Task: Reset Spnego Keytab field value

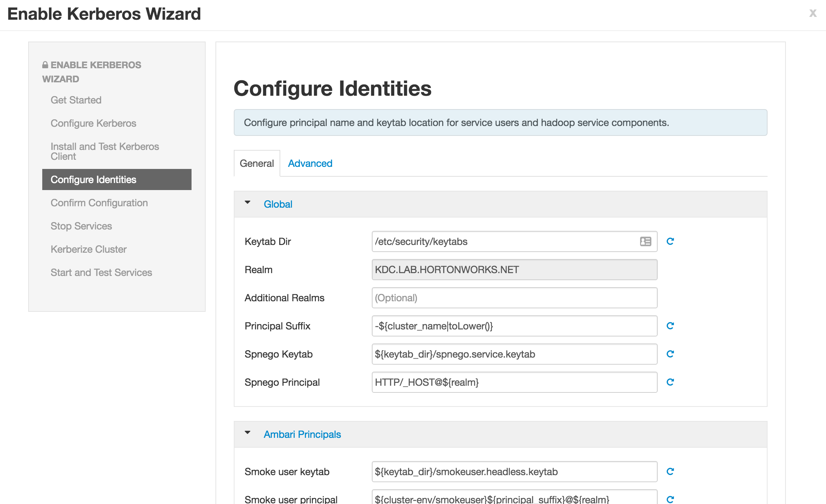Action: pos(670,354)
